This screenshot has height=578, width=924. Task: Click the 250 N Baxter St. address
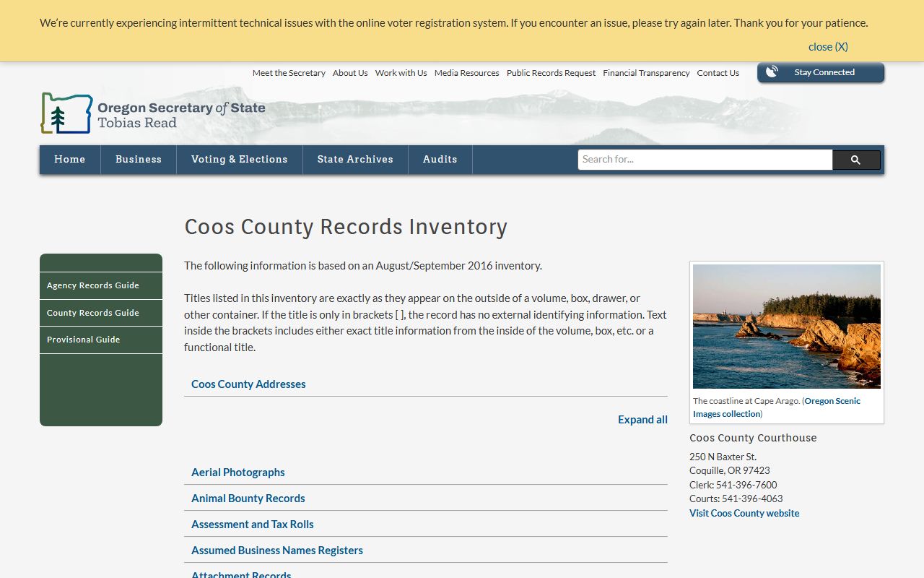pos(723,457)
